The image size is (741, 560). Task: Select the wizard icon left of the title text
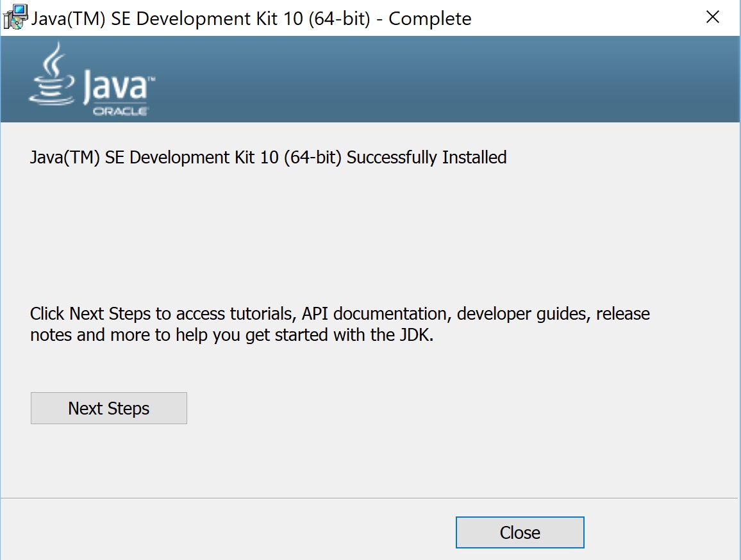tap(14, 15)
